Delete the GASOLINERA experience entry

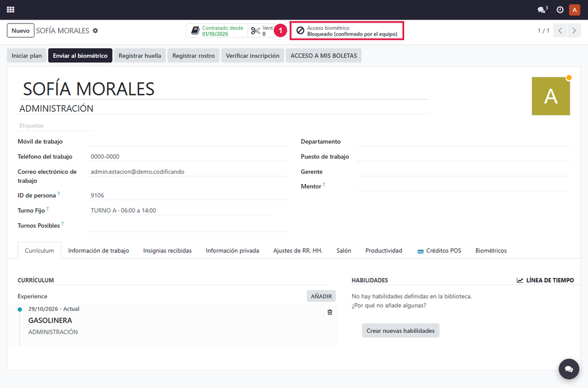(330, 312)
